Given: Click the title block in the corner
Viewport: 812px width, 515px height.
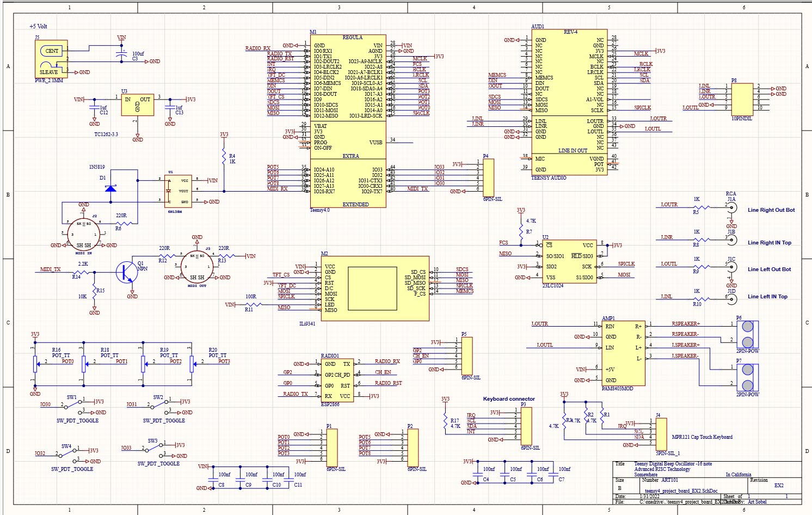Looking at the screenshot, I should [x=706, y=482].
